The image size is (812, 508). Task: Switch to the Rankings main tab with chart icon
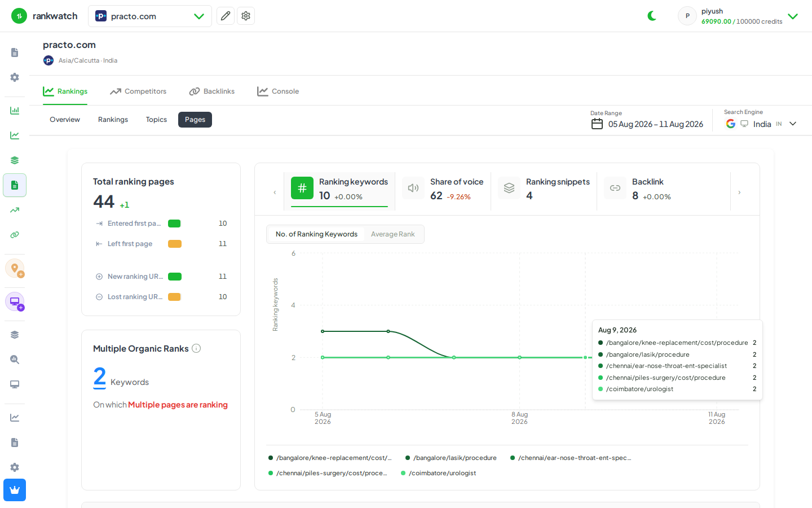coord(65,91)
